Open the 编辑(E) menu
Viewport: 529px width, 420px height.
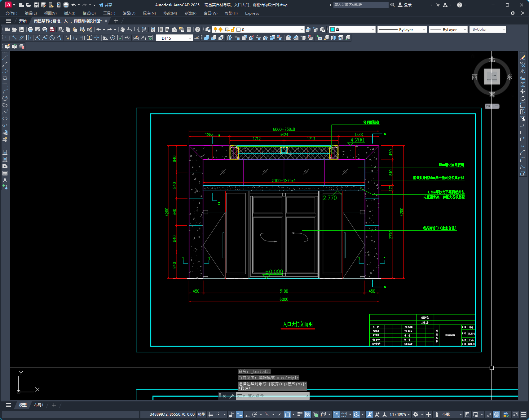click(31, 13)
